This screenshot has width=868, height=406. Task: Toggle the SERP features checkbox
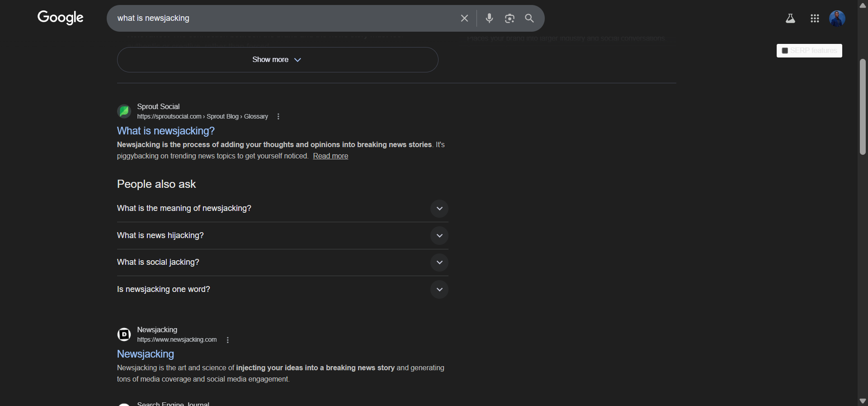pos(785,51)
